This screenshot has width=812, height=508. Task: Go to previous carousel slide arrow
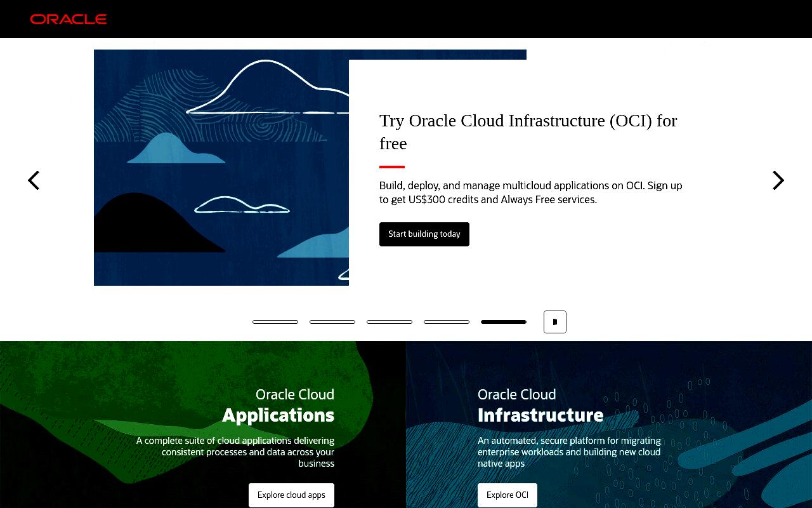point(34,180)
